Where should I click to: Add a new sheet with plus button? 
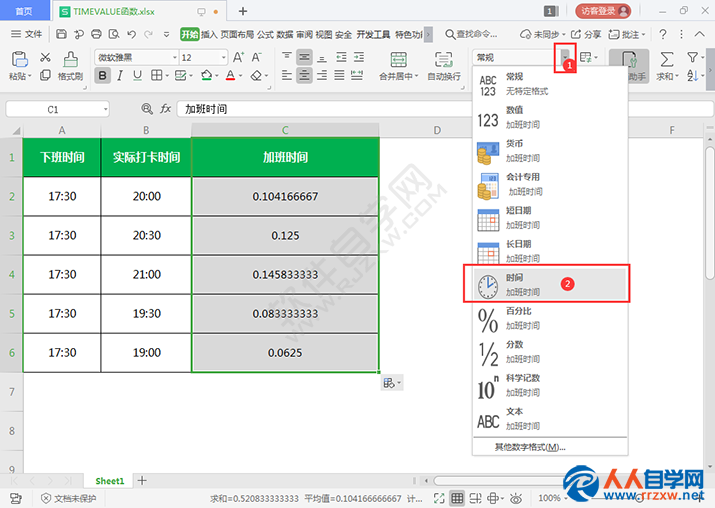[x=142, y=480]
